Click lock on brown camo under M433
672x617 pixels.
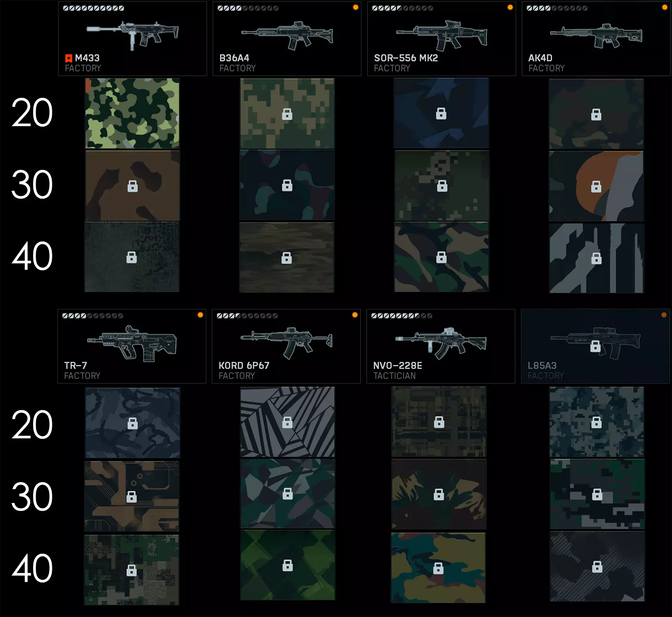133,186
